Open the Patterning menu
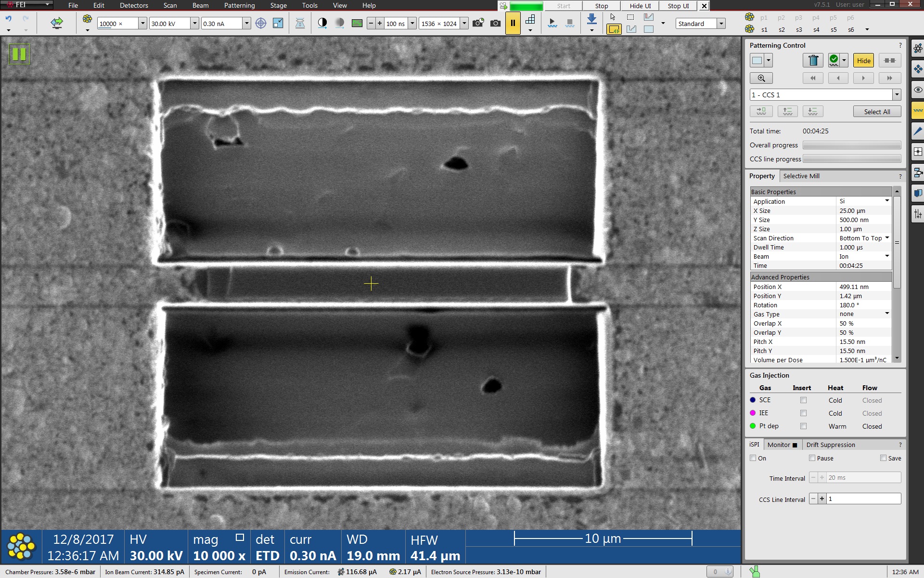This screenshot has width=924, height=578. coord(239,5)
